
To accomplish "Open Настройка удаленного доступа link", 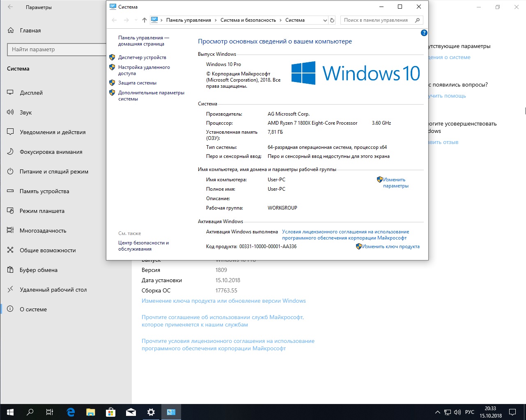I will click(x=144, y=70).
